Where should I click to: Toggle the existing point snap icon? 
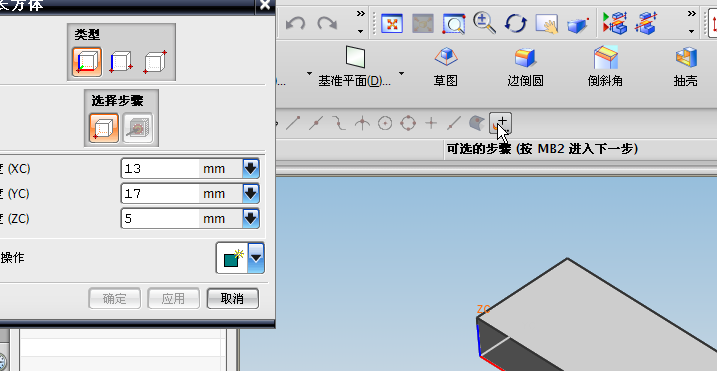(431, 123)
